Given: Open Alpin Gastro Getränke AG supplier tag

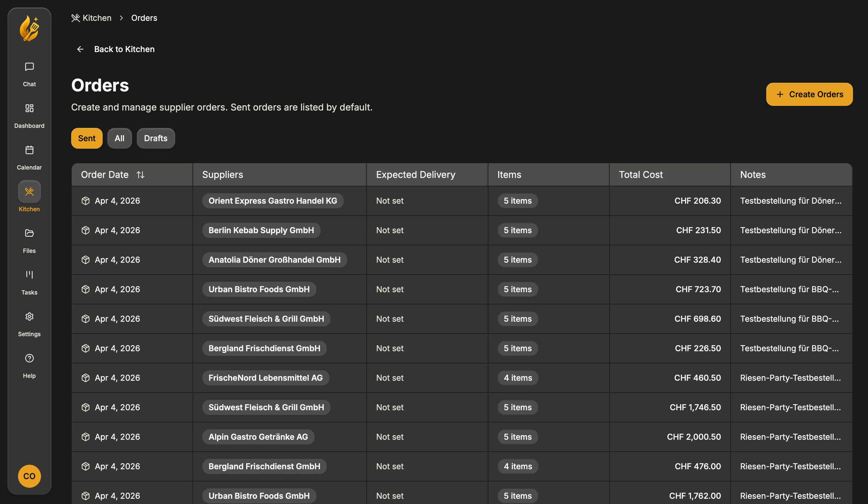Looking at the screenshot, I should [258, 437].
